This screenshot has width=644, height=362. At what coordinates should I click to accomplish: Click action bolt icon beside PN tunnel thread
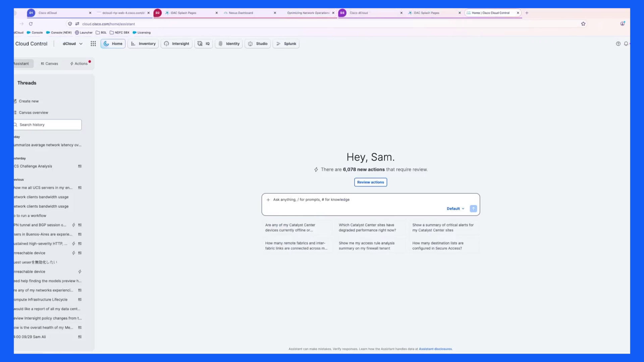coord(73,225)
